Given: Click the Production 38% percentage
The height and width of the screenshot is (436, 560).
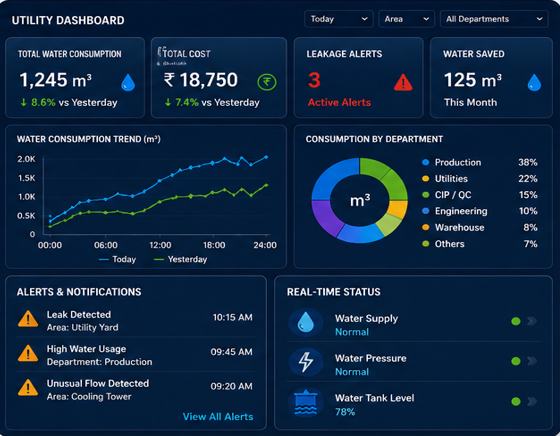Looking at the screenshot, I should click(528, 162).
